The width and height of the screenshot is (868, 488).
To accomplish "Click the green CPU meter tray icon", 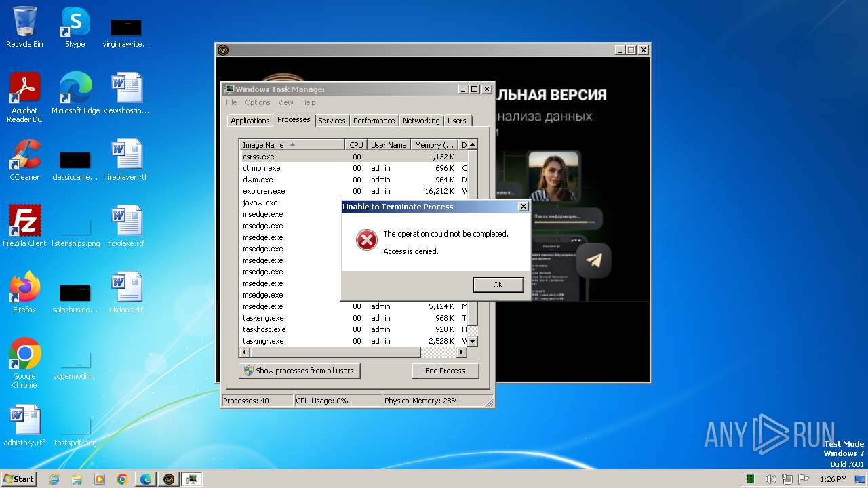I will tap(751, 479).
